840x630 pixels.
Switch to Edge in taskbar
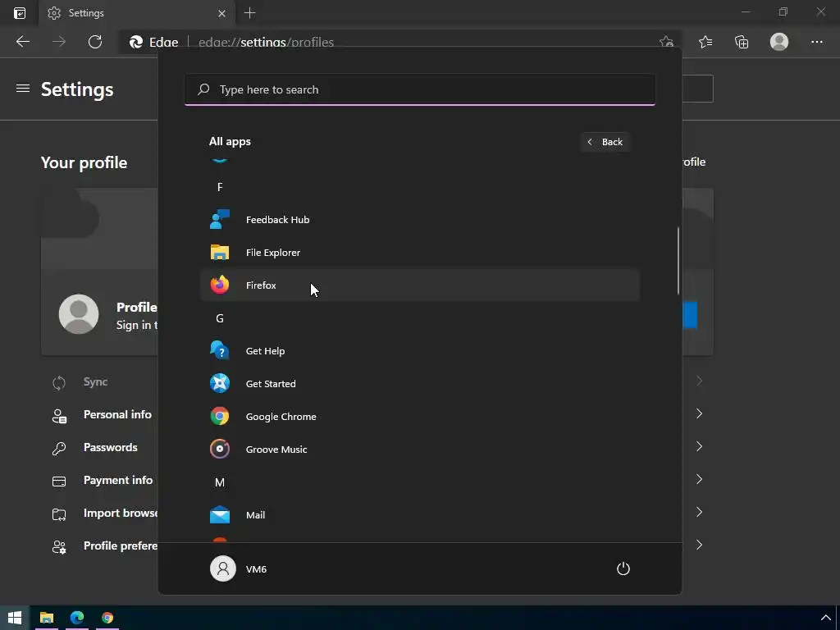tap(77, 618)
